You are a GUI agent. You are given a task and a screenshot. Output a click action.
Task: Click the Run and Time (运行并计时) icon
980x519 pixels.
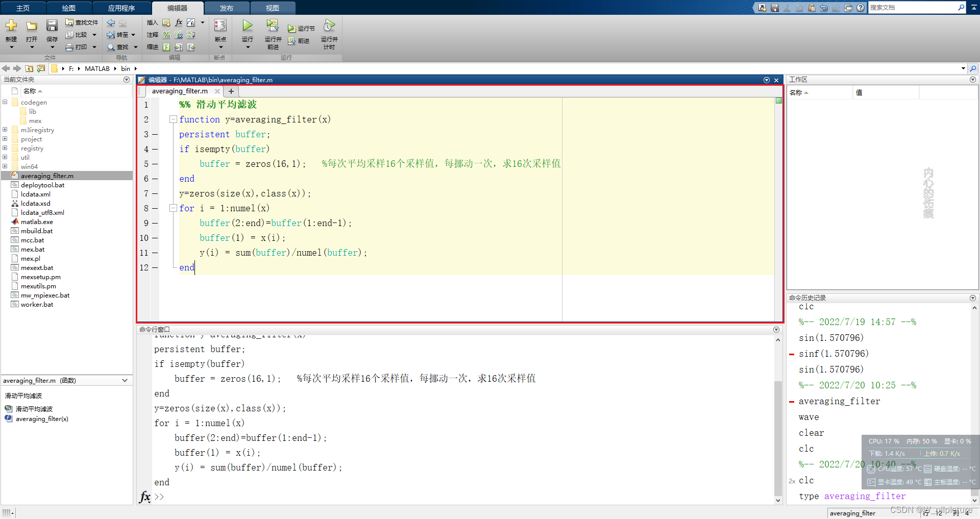(x=329, y=26)
